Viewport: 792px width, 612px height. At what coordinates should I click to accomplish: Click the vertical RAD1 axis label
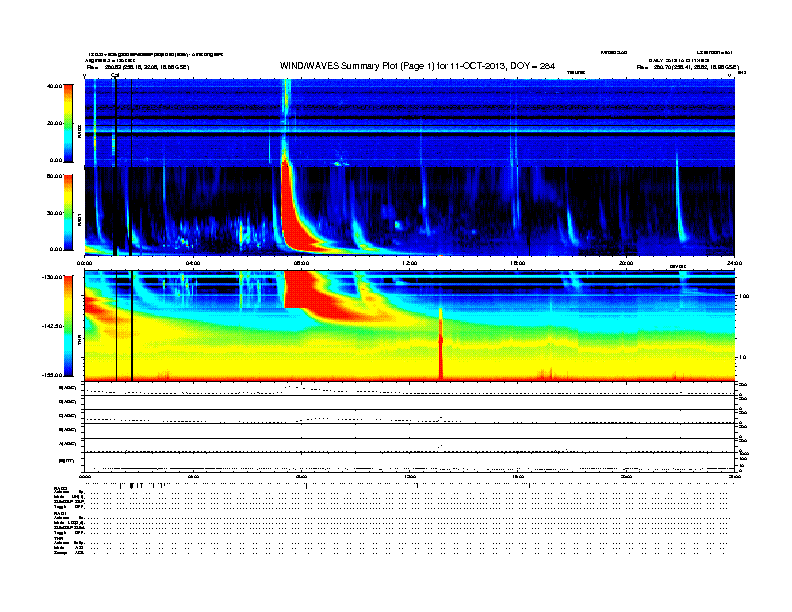tap(80, 220)
